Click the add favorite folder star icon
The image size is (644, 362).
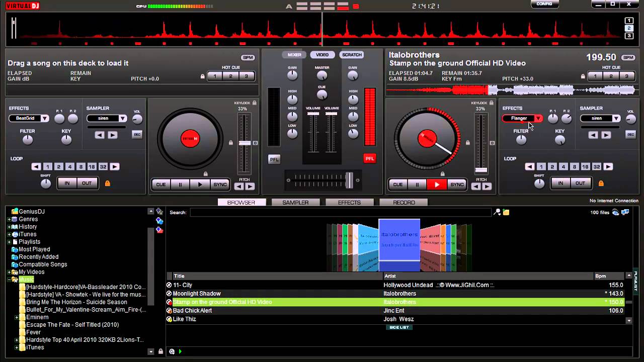click(159, 212)
